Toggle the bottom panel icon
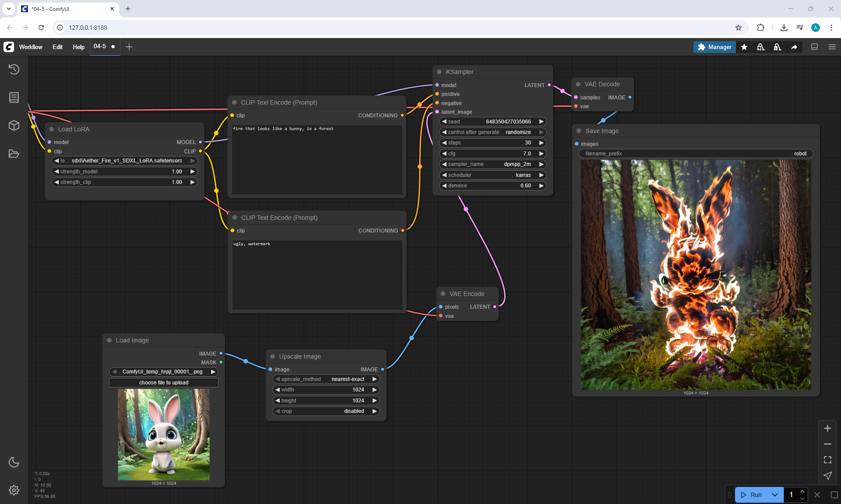 tap(815, 47)
